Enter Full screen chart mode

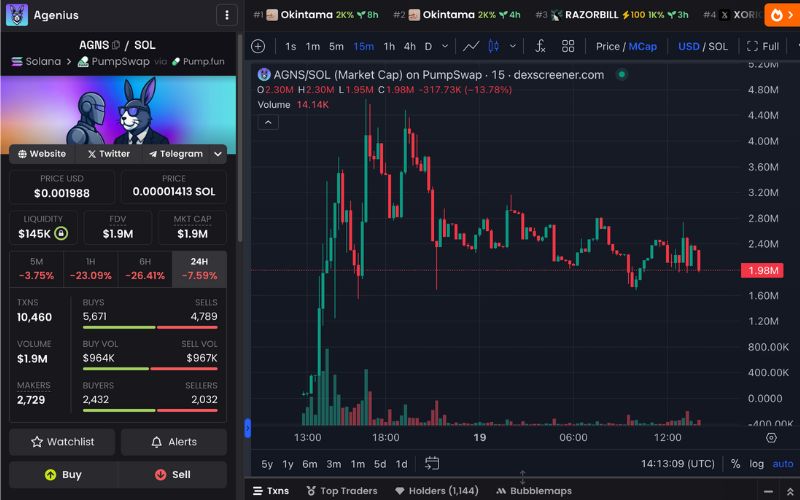(x=763, y=46)
